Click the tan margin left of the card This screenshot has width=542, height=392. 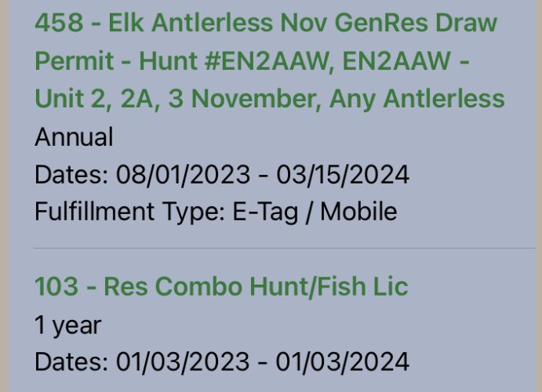5,196
